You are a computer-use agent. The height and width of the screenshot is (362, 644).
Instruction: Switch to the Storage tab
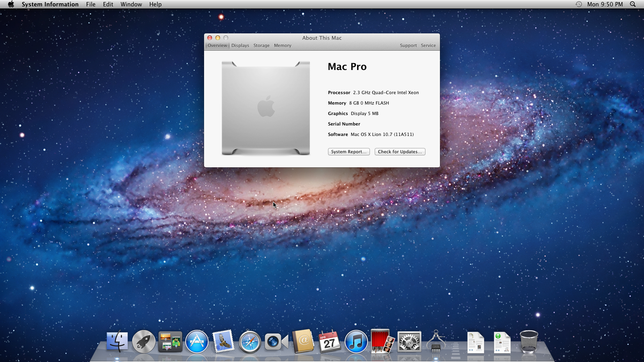[x=262, y=45]
